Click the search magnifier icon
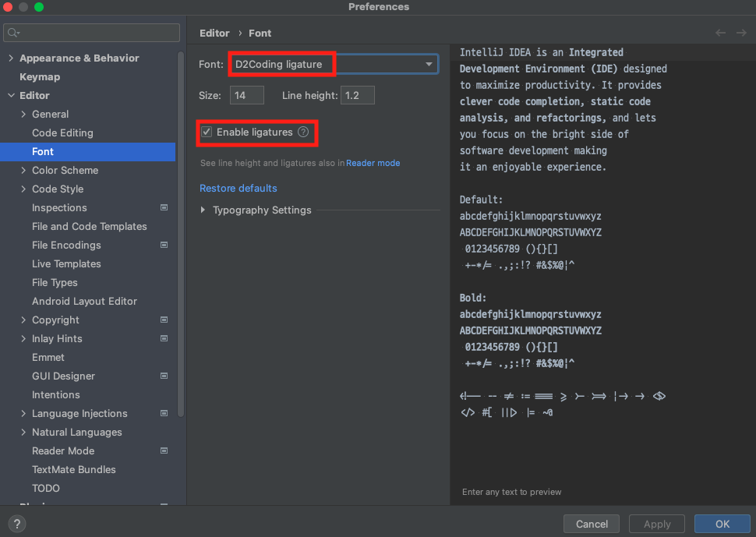The width and height of the screenshot is (756, 537). [12, 33]
